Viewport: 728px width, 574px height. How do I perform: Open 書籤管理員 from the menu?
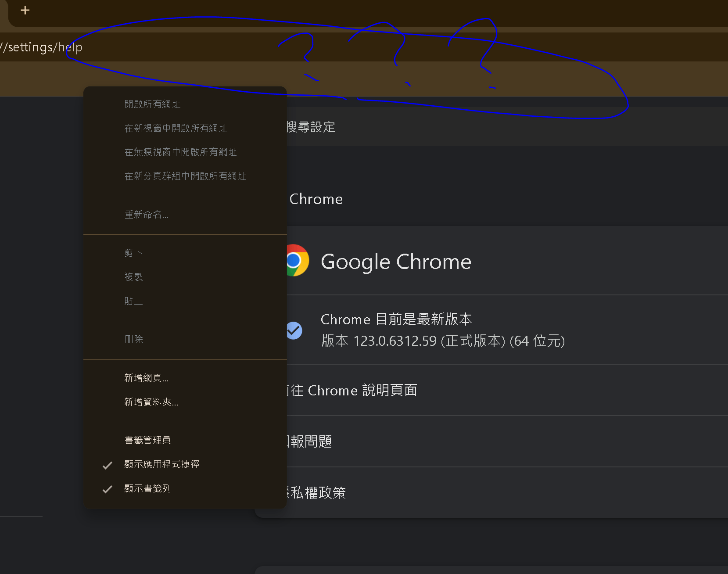[x=147, y=440]
